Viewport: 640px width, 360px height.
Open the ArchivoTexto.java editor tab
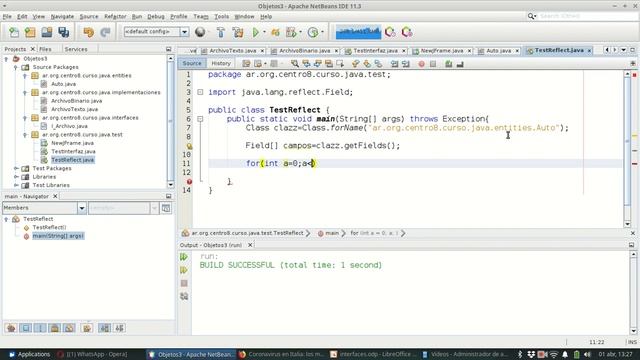tap(233, 51)
